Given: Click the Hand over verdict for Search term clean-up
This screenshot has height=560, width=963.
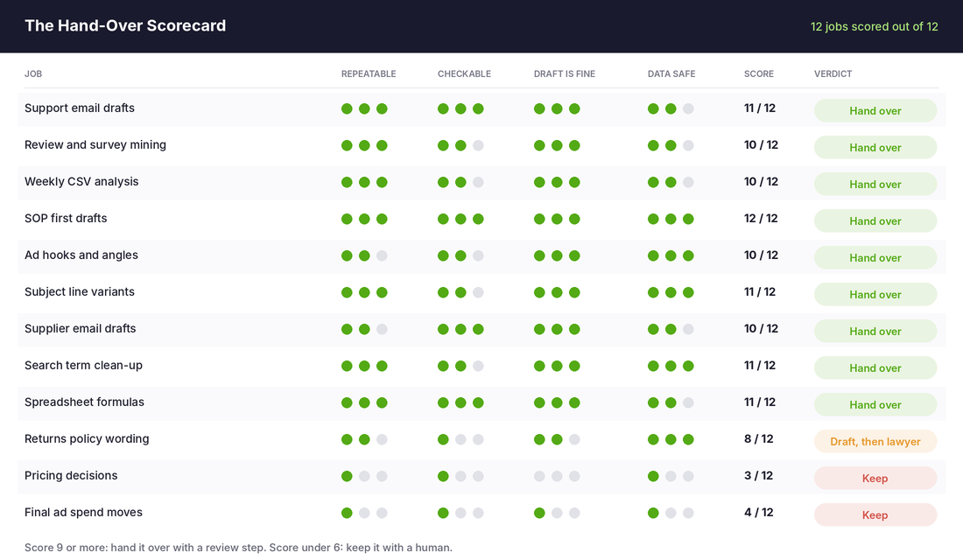Looking at the screenshot, I should [x=875, y=367].
